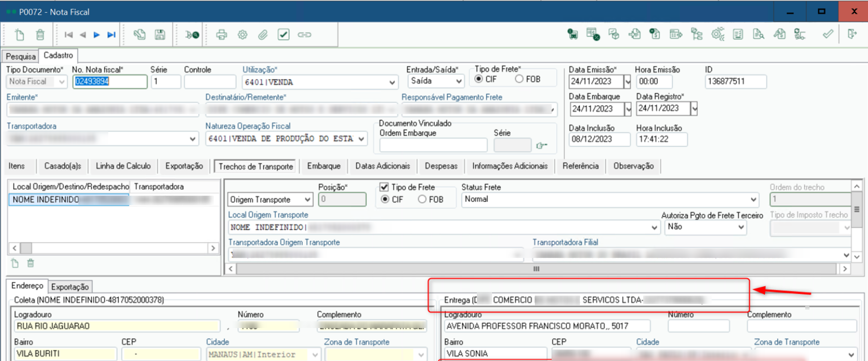868x361 pixels.
Task: Click the dollar document icon
Action: [x=655, y=35]
